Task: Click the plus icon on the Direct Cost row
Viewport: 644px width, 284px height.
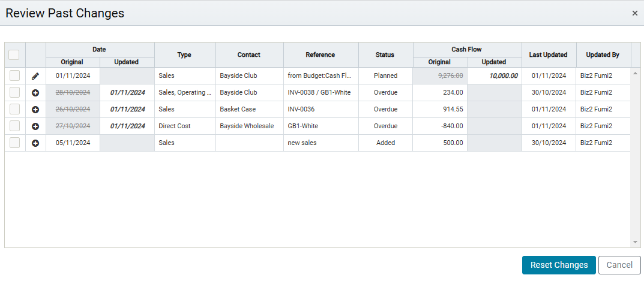Action: (x=35, y=126)
